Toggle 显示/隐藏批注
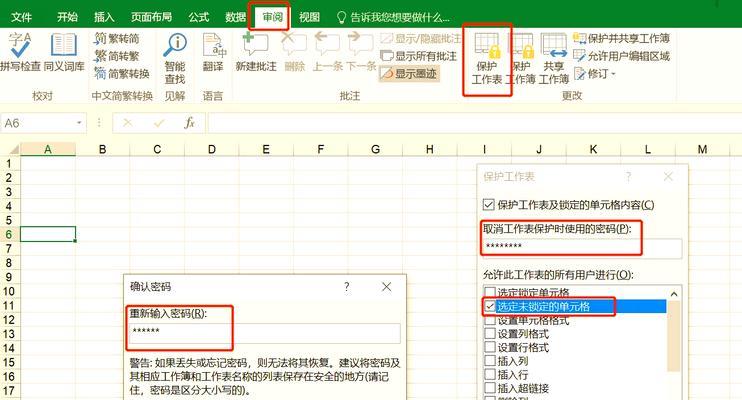Image resolution: width=742 pixels, height=400 pixels. (420, 38)
